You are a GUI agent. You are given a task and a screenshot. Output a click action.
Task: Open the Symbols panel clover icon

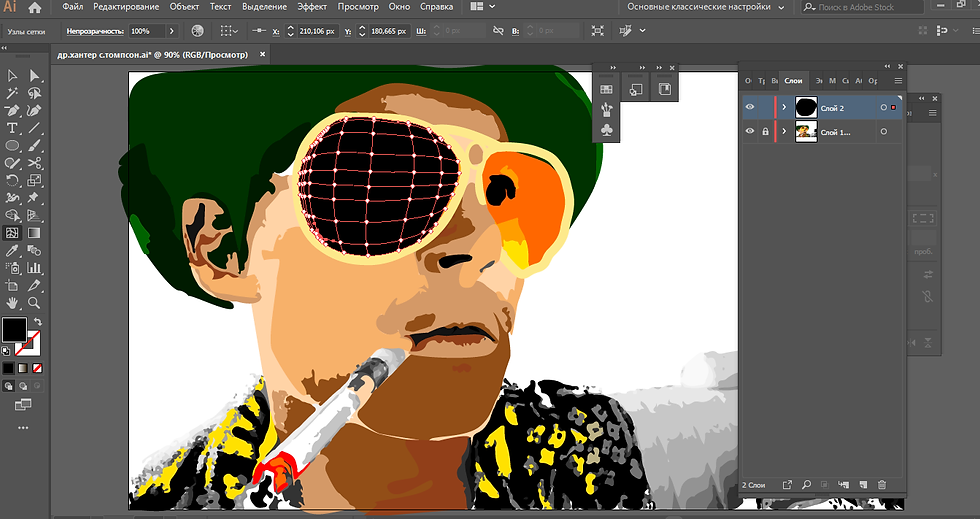(x=606, y=130)
